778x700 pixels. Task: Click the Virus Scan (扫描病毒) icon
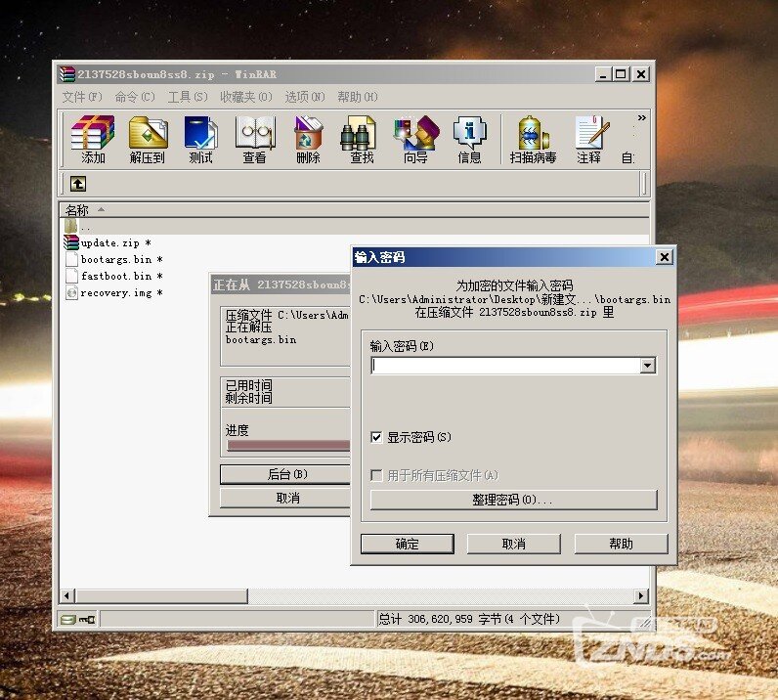[533, 139]
